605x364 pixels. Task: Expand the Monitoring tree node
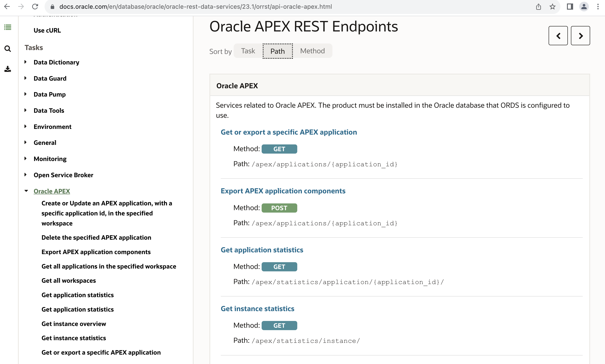[26, 159]
